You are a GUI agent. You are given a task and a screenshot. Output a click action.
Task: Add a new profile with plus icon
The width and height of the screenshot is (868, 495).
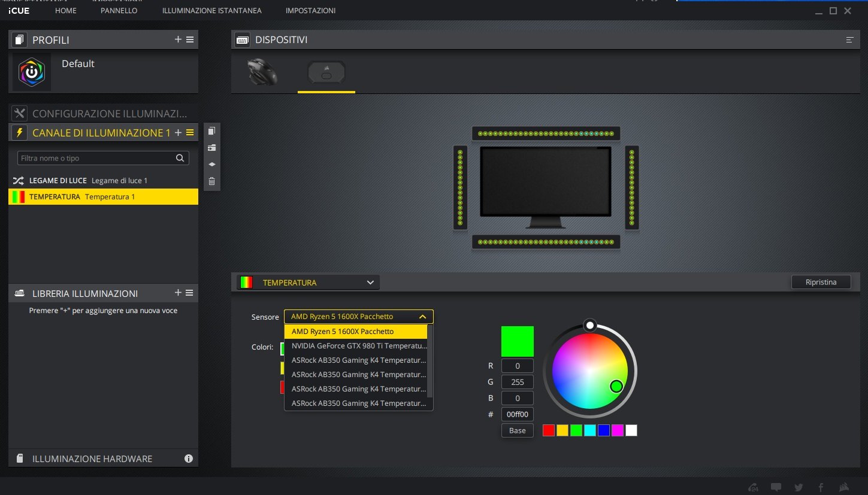tap(178, 40)
